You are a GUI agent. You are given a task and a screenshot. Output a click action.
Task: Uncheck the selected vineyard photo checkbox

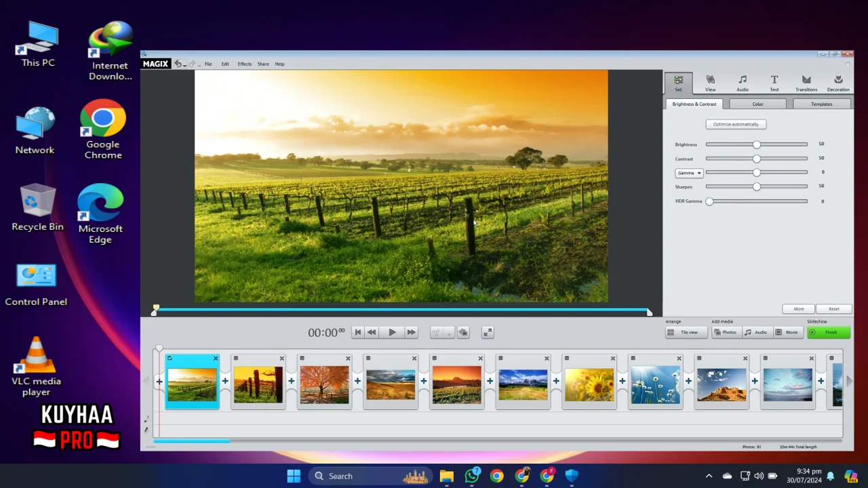click(x=170, y=359)
